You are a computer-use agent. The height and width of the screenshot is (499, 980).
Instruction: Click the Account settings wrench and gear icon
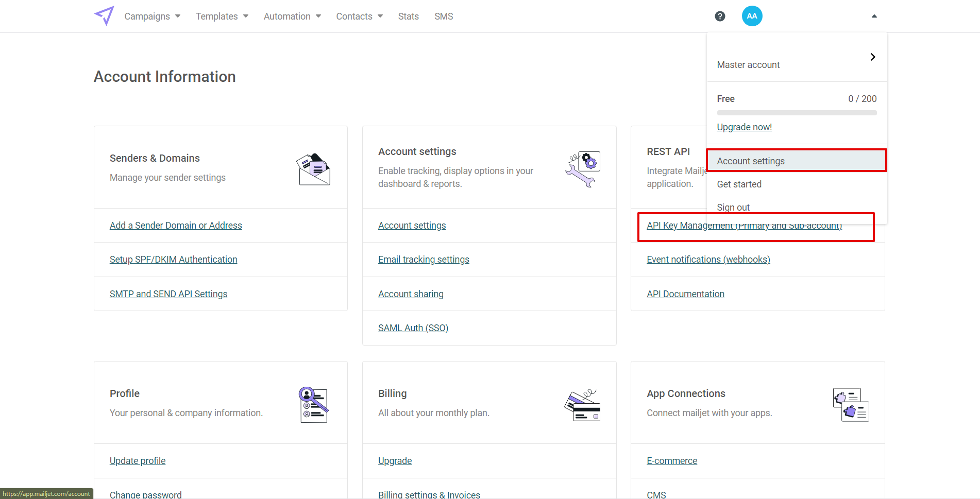click(583, 169)
